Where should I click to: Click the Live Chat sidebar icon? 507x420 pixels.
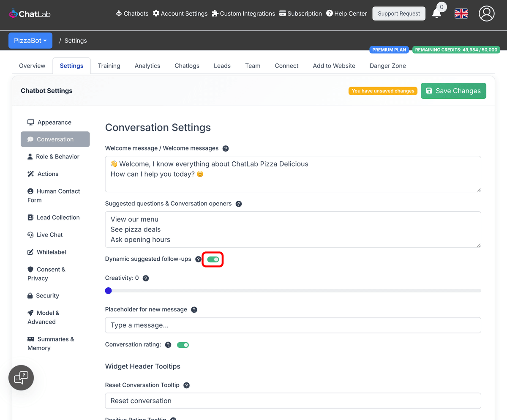click(30, 235)
